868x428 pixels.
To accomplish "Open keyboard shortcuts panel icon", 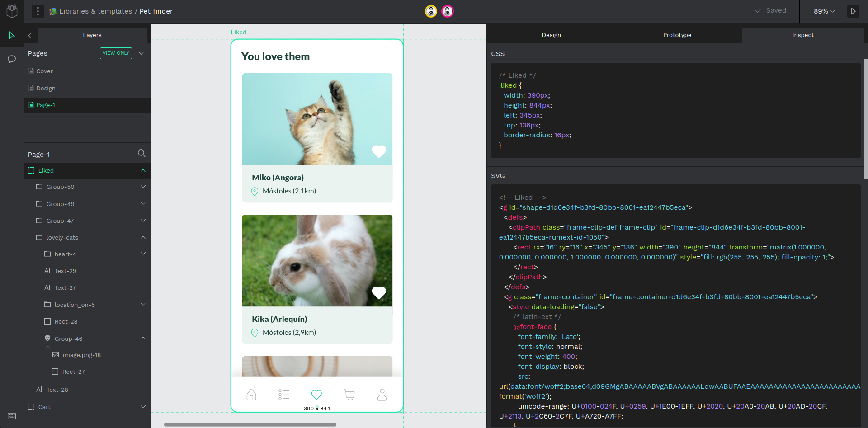I will pos(12,416).
